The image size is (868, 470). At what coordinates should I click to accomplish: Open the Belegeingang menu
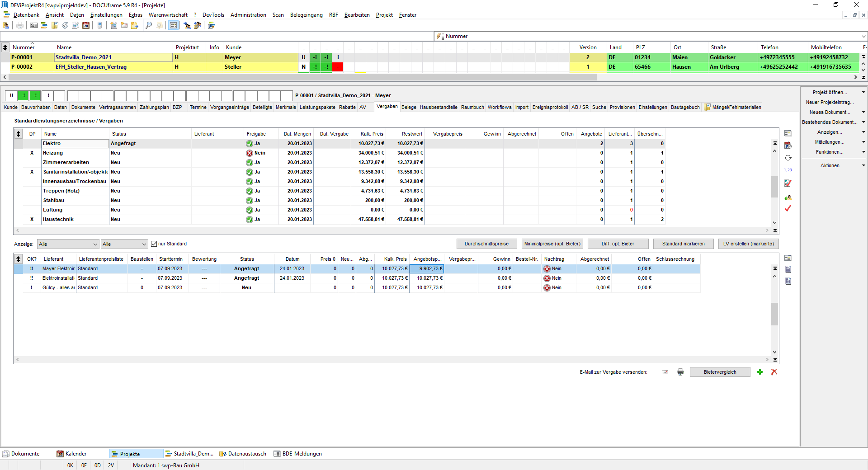[306, 15]
